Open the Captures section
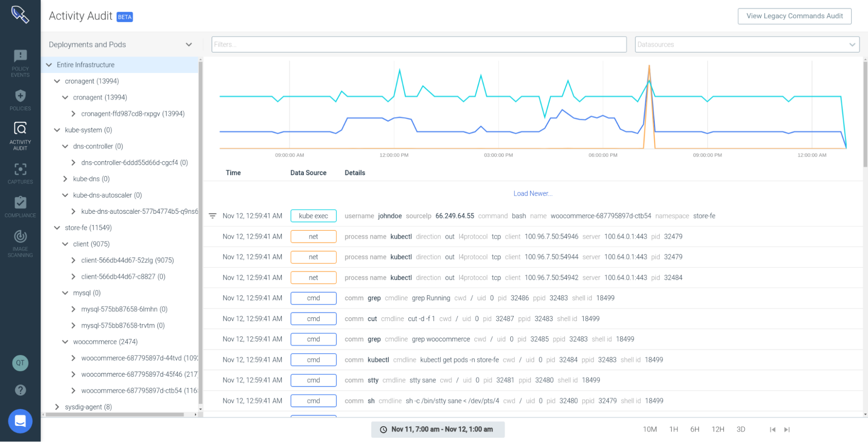868x442 pixels. (20, 173)
